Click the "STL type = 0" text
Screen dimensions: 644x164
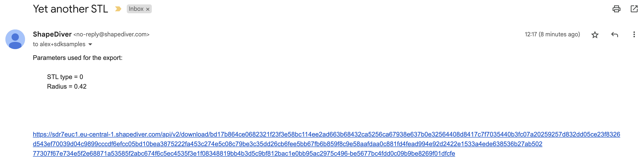[x=65, y=77]
